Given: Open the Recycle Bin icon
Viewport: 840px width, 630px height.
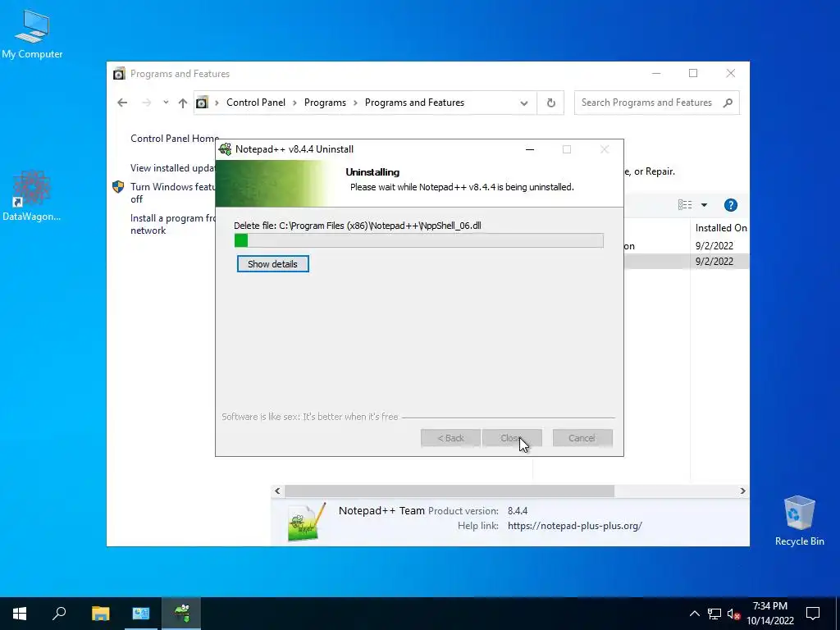Looking at the screenshot, I should (x=799, y=521).
